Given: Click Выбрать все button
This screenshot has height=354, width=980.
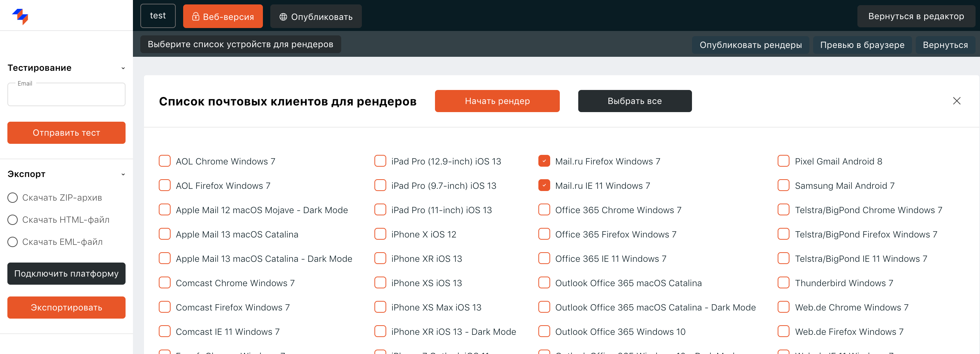Looking at the screenshot, I should [x=635, y=101].
